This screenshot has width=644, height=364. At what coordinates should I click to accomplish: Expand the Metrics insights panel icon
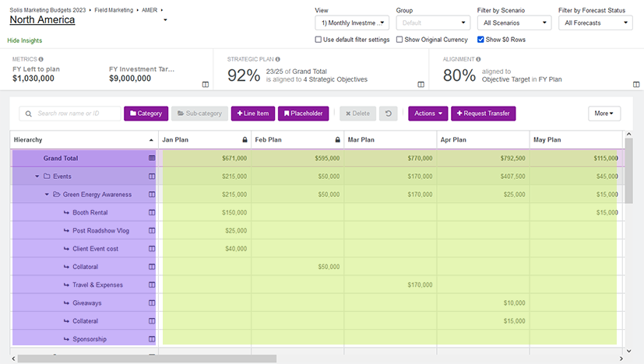pos(206,85)
